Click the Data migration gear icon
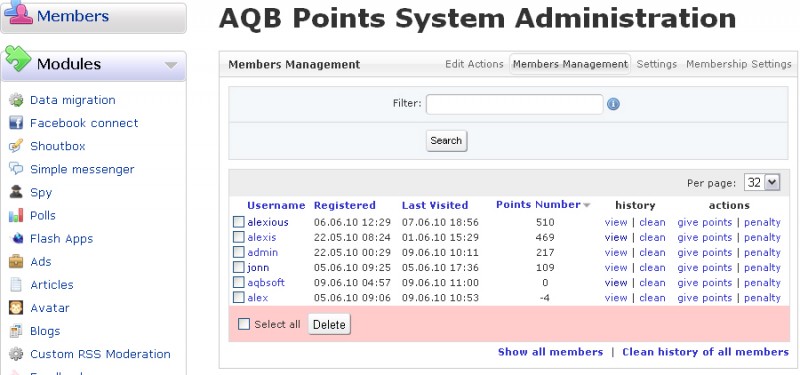This screenshot has width=800, height=375. click(16, 100)
